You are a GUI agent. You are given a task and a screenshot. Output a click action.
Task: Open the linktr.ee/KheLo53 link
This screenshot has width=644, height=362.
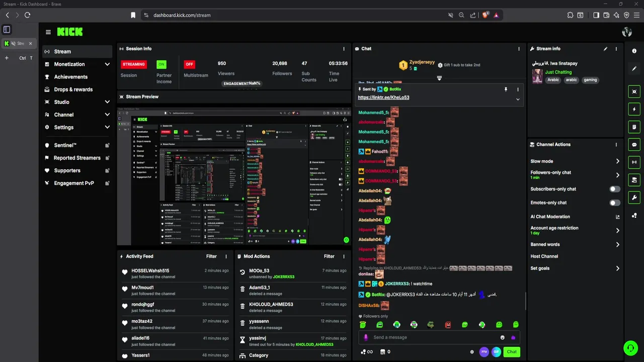(x=383, y=98)
